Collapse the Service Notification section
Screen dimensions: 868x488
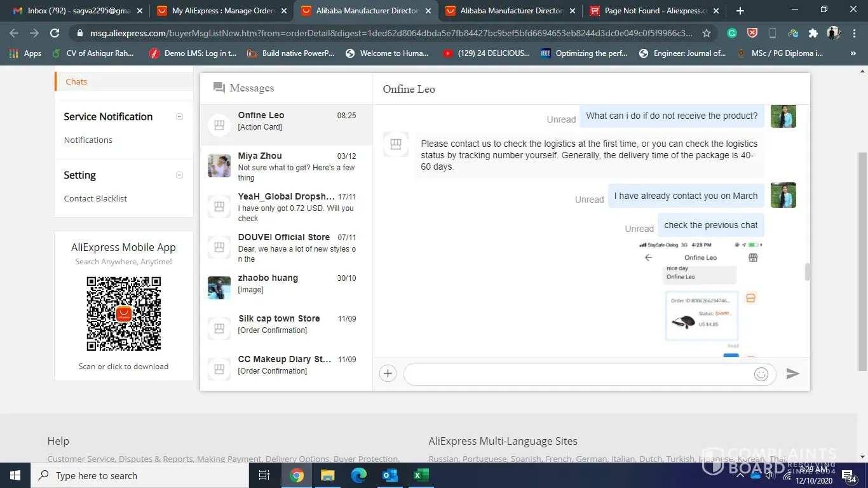click(x=179, y=117)
